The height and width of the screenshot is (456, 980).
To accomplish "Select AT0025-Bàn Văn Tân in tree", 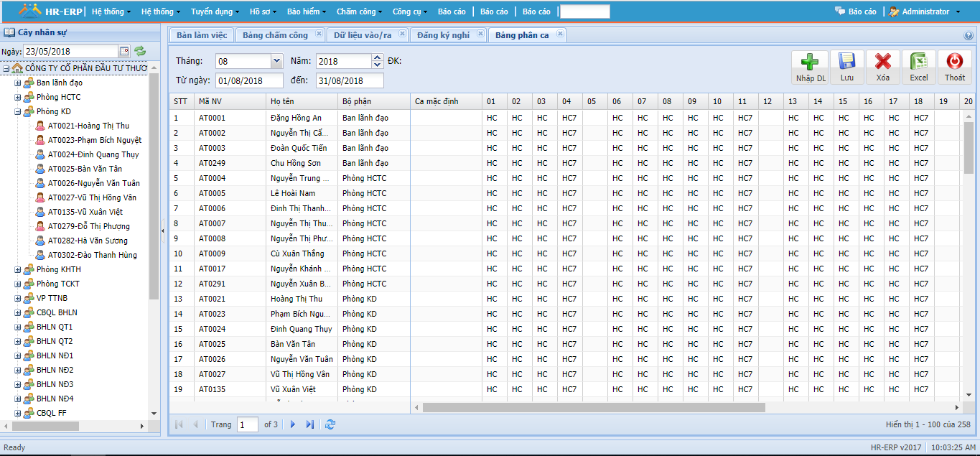I will (85, 169).
